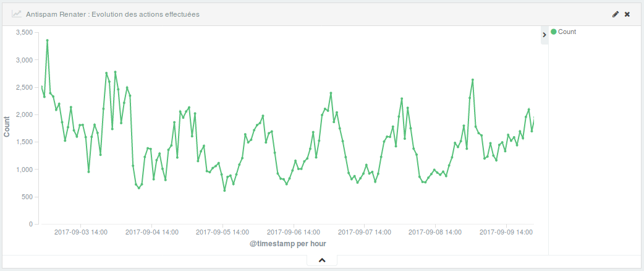
Task: Click the green Count legend color dot
Action: (x=554, y=32)
